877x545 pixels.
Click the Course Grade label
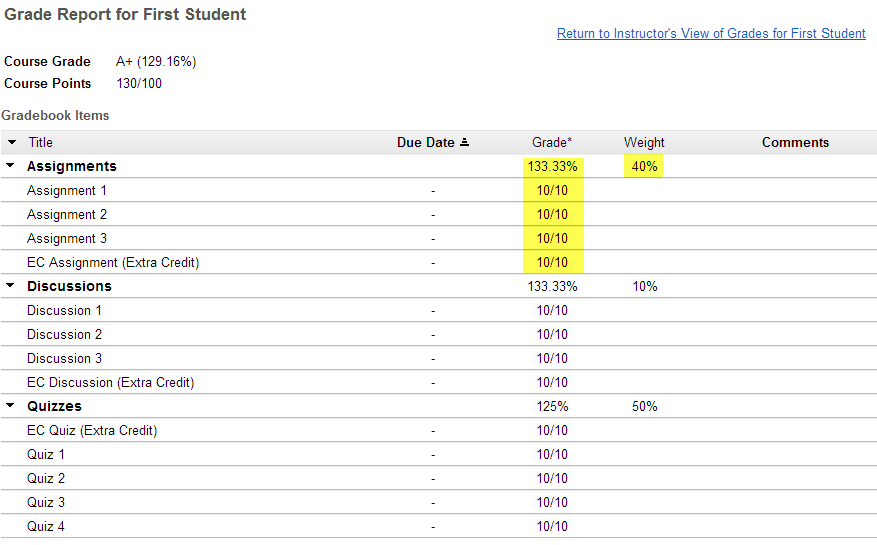[x=47, y=62]
